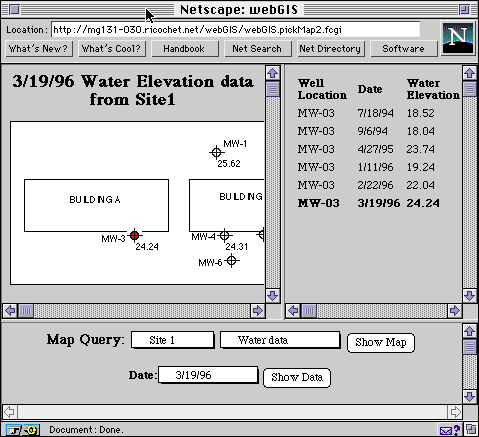Click the query pane scroll down arrow

(470, 396)
